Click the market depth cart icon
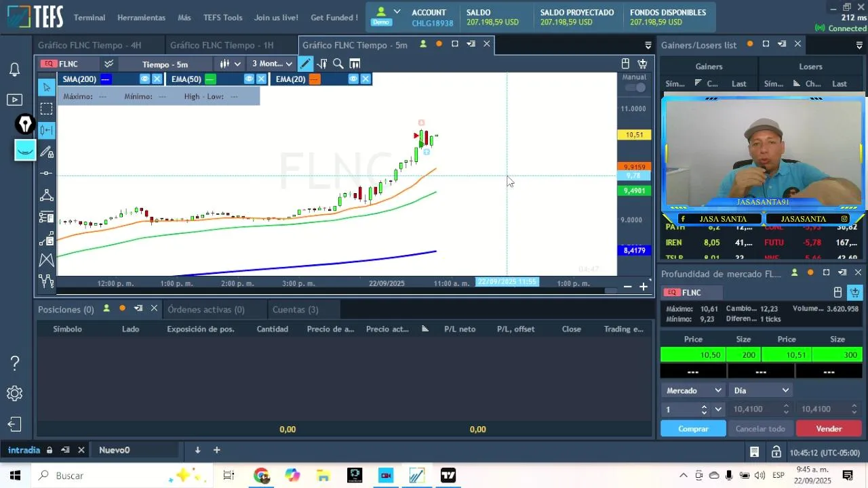Image resolution: width=868 pixels, height=488 pixels. (x=854, y=292)
